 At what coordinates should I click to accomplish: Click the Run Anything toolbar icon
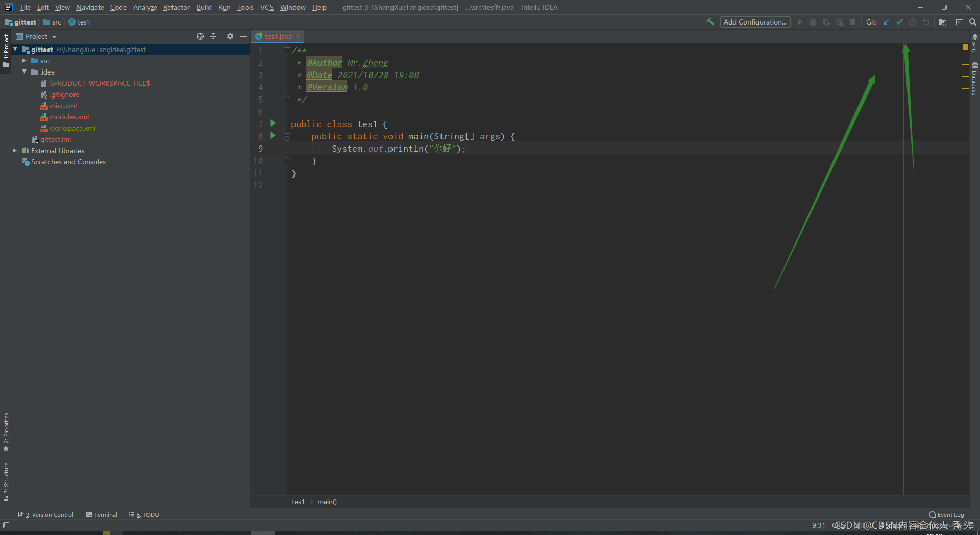tap(960, 22)
